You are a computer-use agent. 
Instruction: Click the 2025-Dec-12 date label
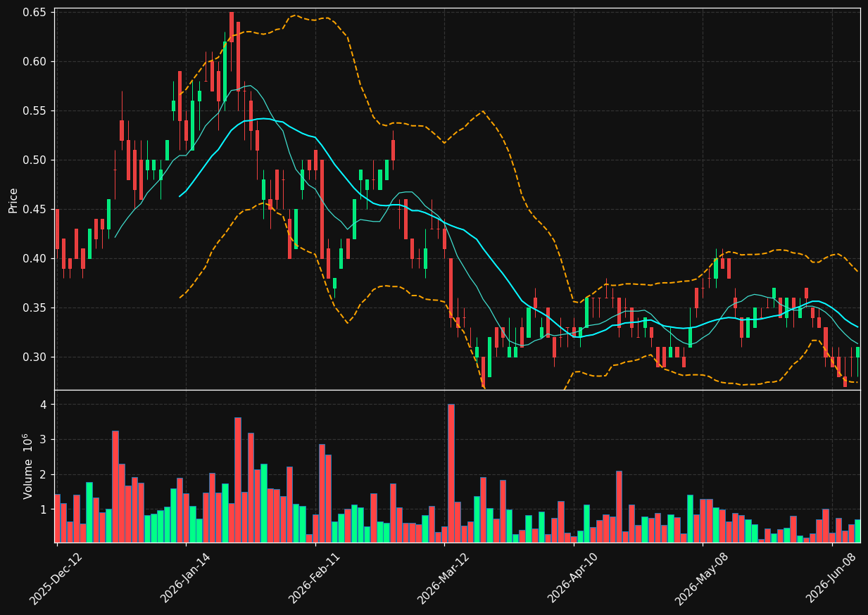pyautogui.click(x=56, y=578)
